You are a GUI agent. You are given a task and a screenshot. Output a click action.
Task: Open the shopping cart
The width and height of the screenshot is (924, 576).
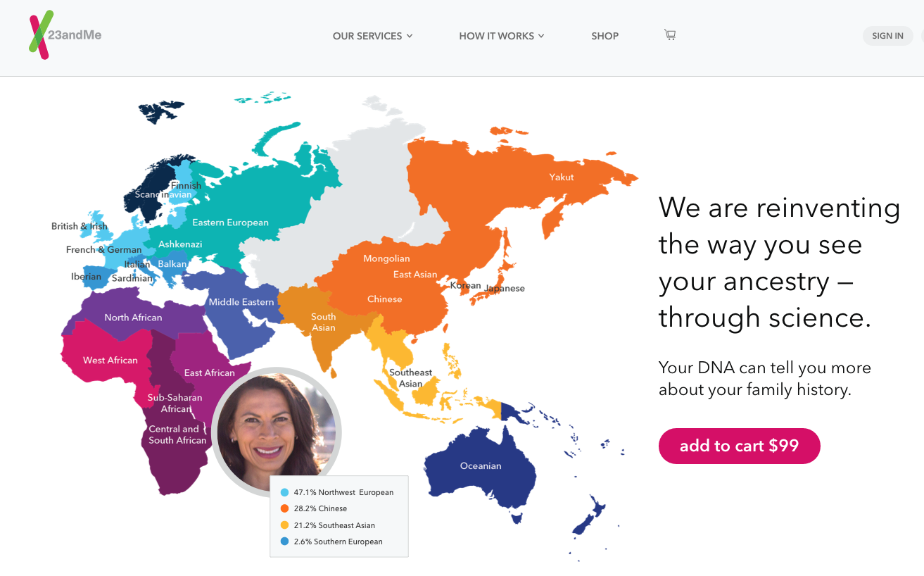[669, 35]
